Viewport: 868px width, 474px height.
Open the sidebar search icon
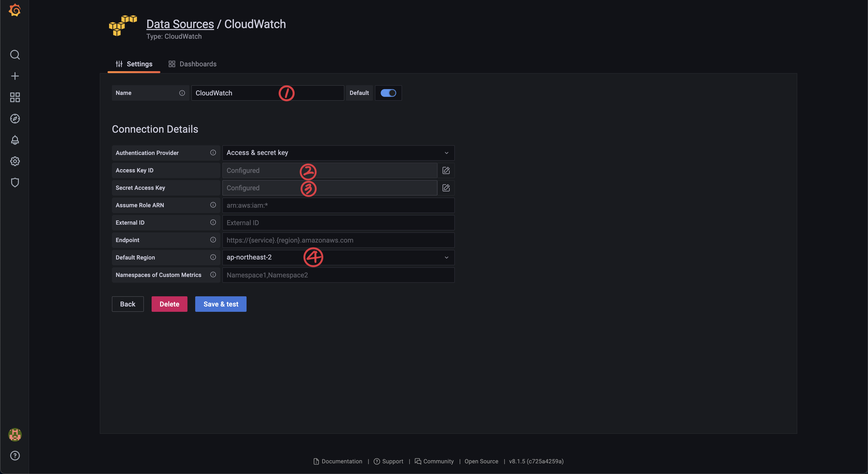click(x=15, y=54)
